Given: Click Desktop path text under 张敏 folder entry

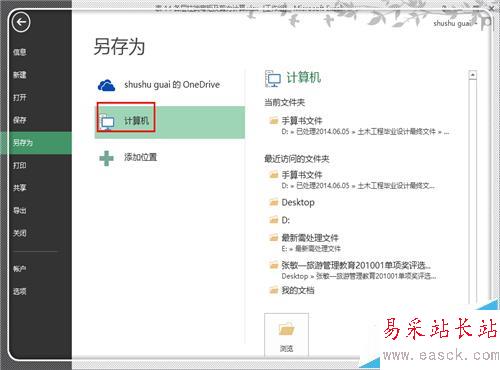Looking at the screenshot, I should tap(359, 276).
